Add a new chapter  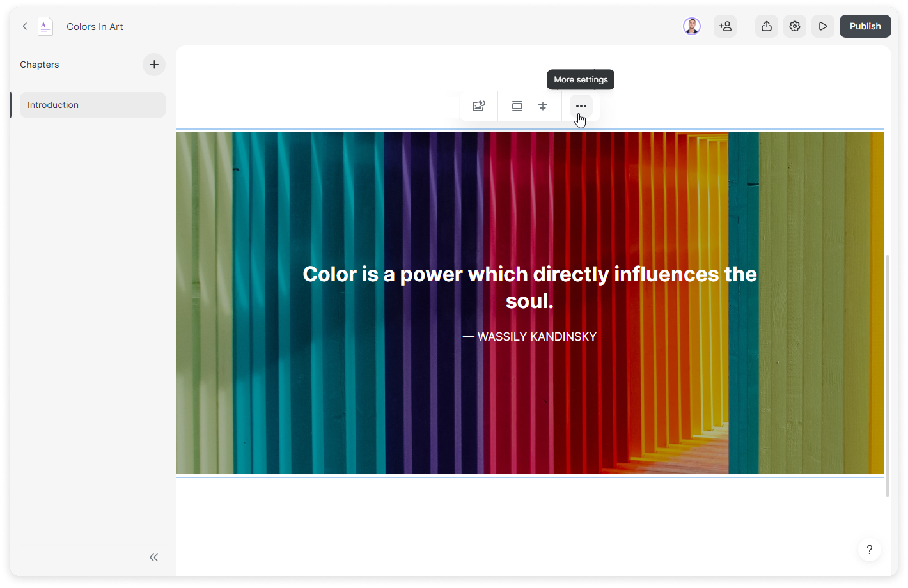(154, 65)
